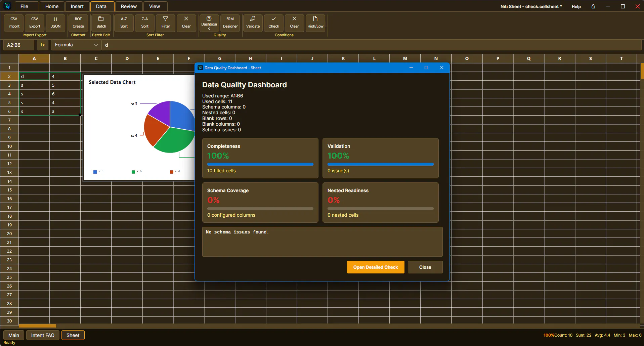This screenshot has height=346, width=644.
Task: Select column P header
Action: click(498, 58)
